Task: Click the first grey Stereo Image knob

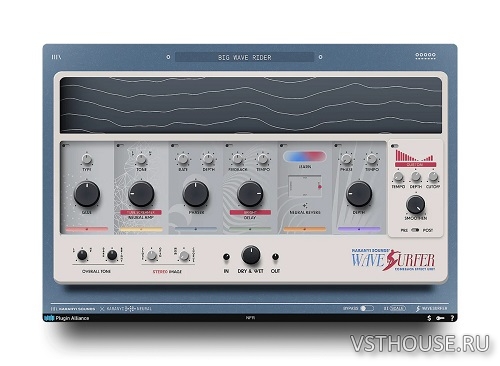Action: (x=152, y=256)
